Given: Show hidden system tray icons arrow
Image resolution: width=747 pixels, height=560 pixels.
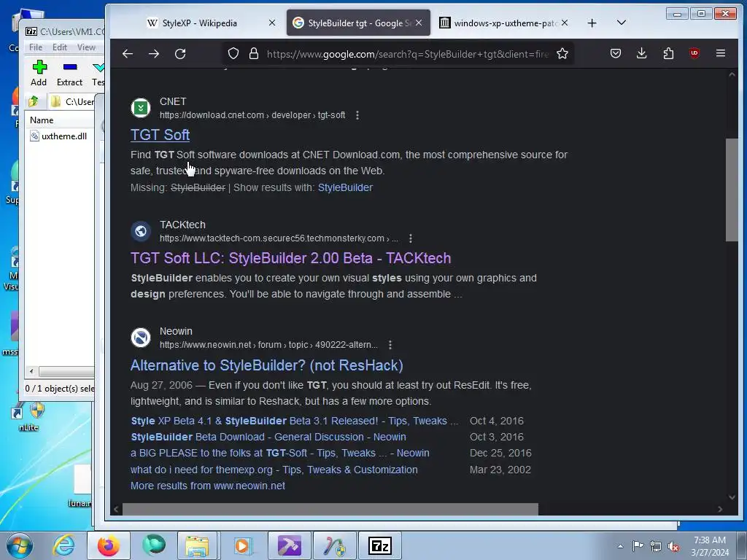Looking at the screenshot, I should click(620, 546).
